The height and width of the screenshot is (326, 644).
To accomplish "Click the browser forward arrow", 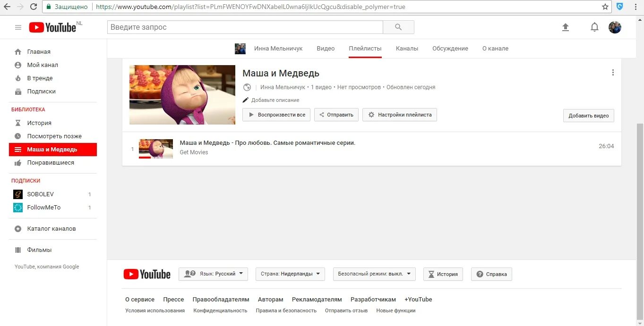I will click(x=20, y=7).
